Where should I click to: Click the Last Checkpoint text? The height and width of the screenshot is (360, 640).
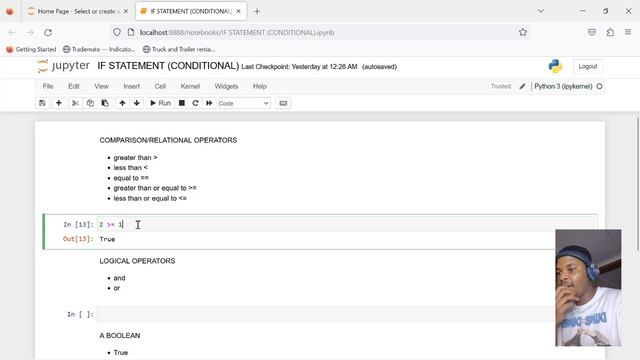click(x=299, y=67)
